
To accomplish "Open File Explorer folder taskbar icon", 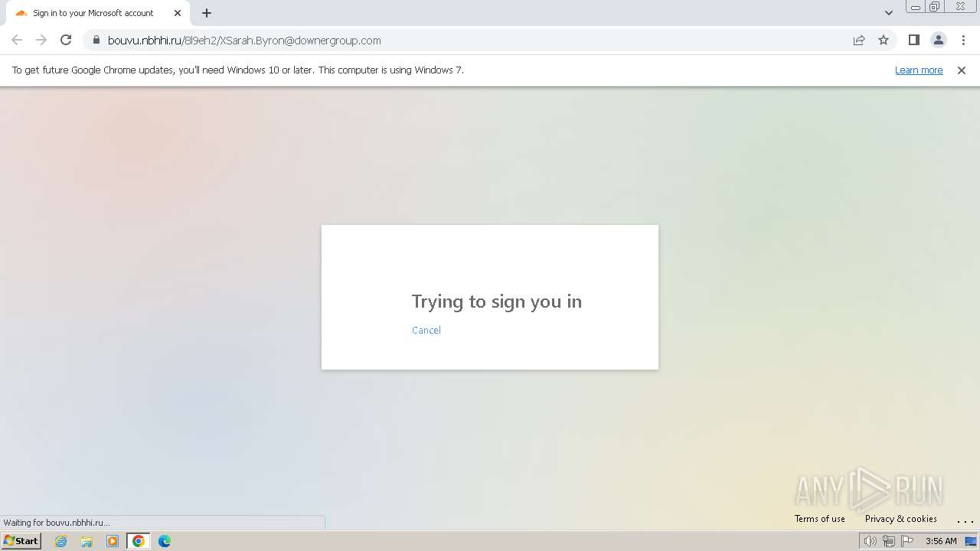I will [x=87, y=541].
